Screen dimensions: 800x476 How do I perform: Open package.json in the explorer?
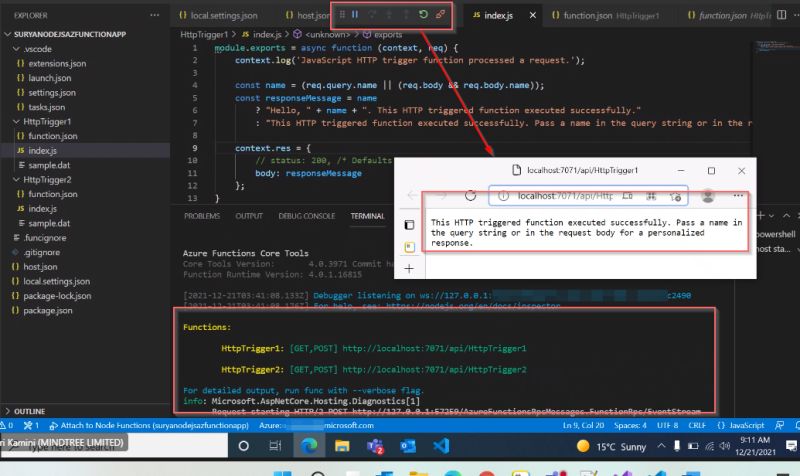[47, 311]
